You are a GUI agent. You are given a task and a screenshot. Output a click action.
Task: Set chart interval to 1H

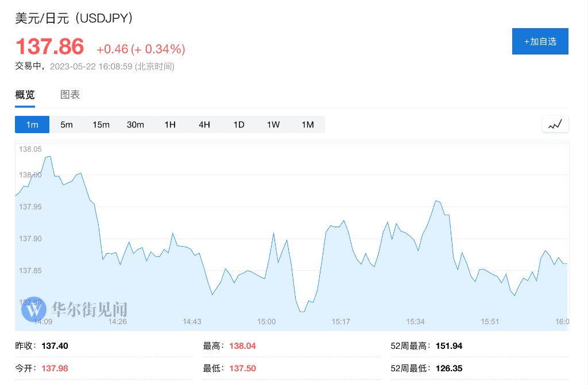point(170,125)
